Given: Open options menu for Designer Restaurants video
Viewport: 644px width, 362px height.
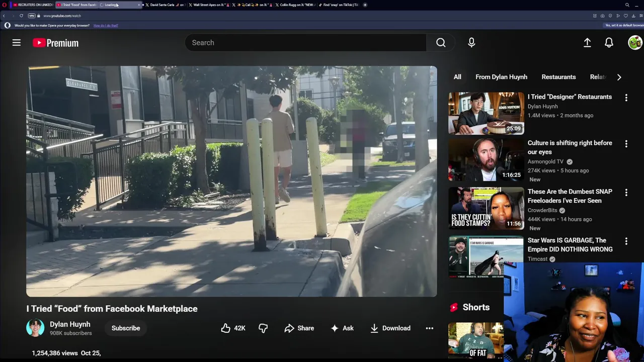Looking at the screenshot, I should [x=626, y=98].
